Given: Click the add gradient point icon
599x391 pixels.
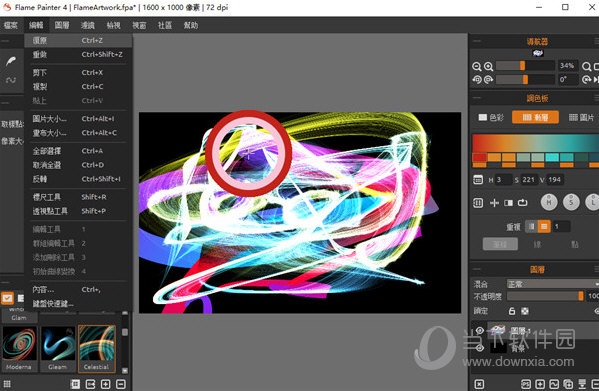Looking at the screenshot, I should 494,203.
